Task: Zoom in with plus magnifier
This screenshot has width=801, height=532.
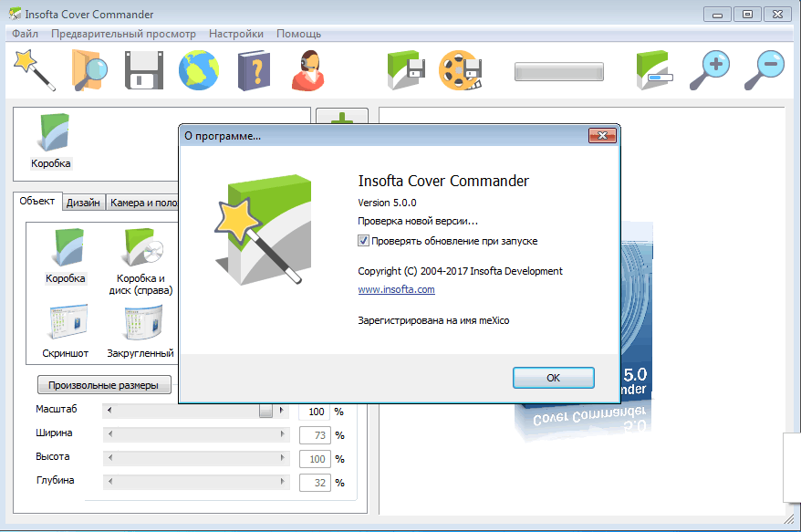Action: (710, 70)
